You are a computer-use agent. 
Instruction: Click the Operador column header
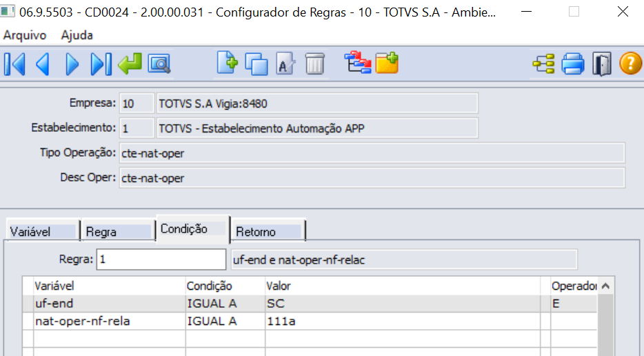coord(574,286)
